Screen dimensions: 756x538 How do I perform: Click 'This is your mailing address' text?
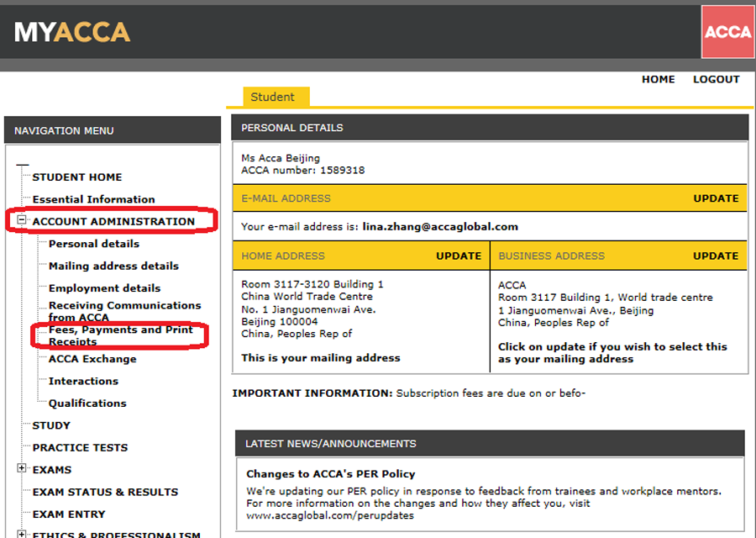[321, 358]
